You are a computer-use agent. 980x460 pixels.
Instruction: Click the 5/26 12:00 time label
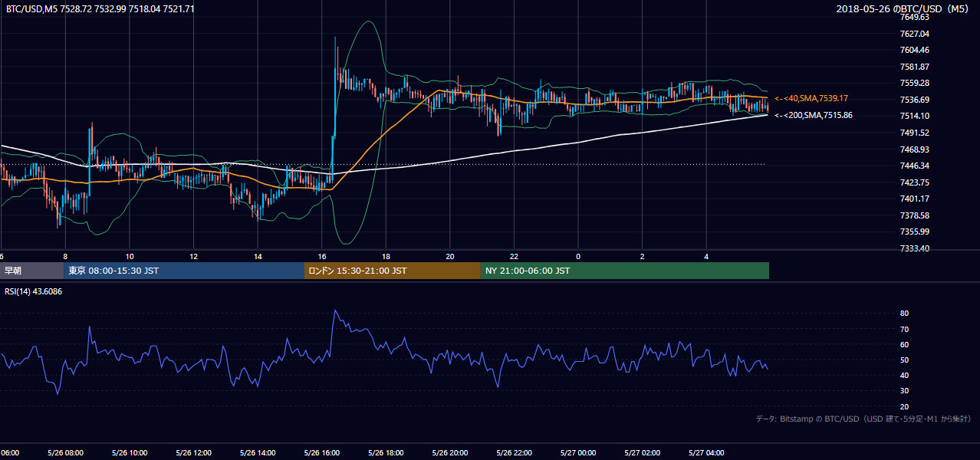(x=193, y=453)
